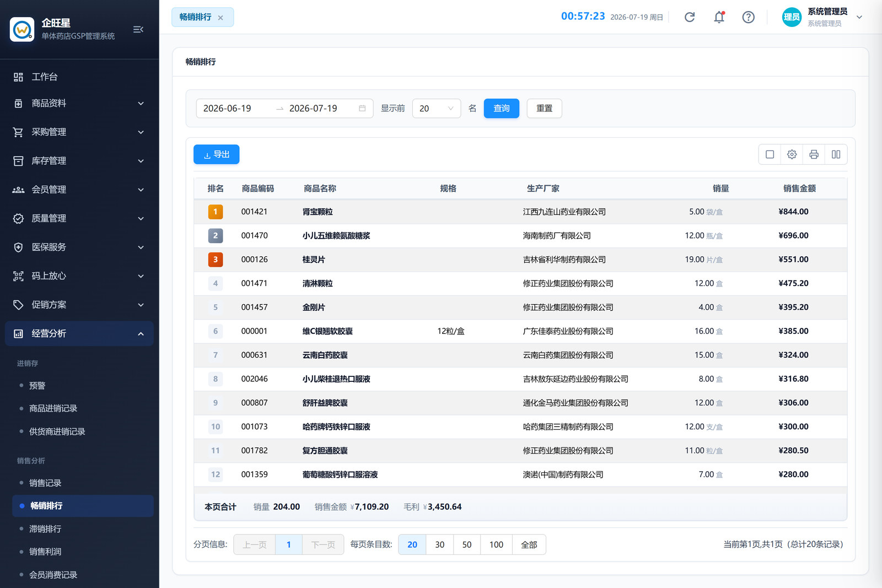Expand 会员管理 menu chevron
The width and height of the screenshot is (882, 588).
click(141, 189)
